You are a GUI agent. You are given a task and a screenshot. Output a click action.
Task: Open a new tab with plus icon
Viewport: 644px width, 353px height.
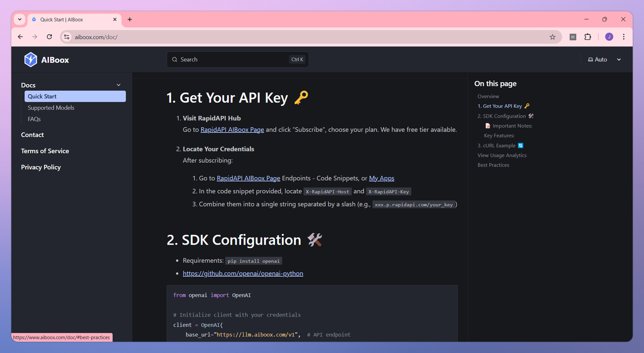tap(130, 19)
